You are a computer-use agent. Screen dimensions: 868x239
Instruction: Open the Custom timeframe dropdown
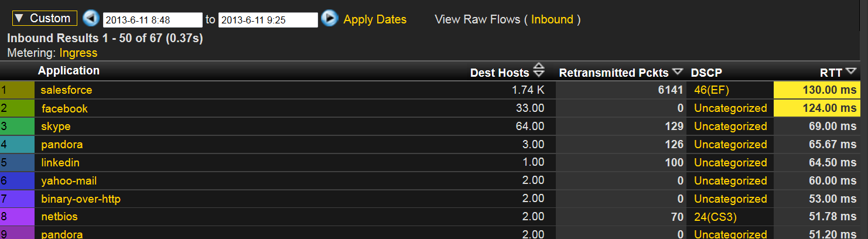click(x=45, y=18)
